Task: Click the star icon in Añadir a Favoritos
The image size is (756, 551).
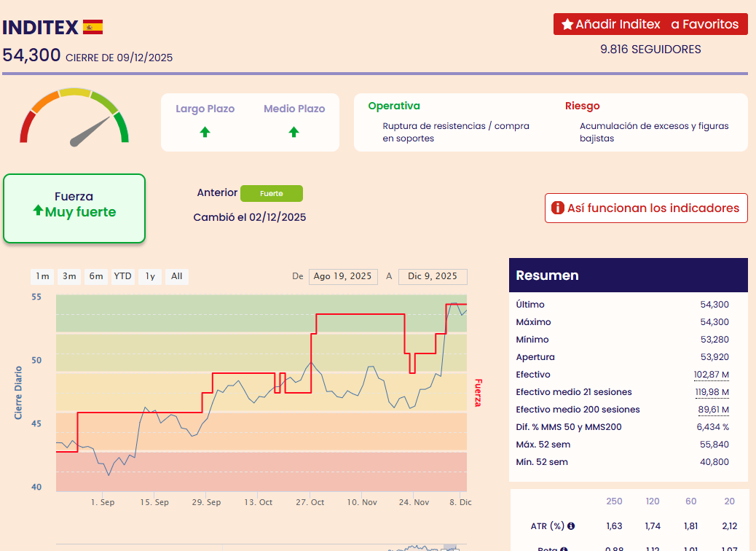Action: pyautogui.click(x=567, y=24)
